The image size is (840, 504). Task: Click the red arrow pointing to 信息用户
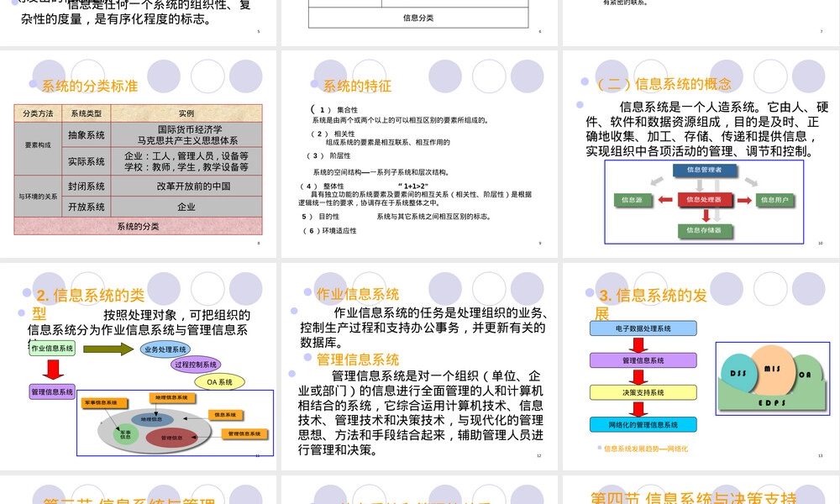coord(744,200)
